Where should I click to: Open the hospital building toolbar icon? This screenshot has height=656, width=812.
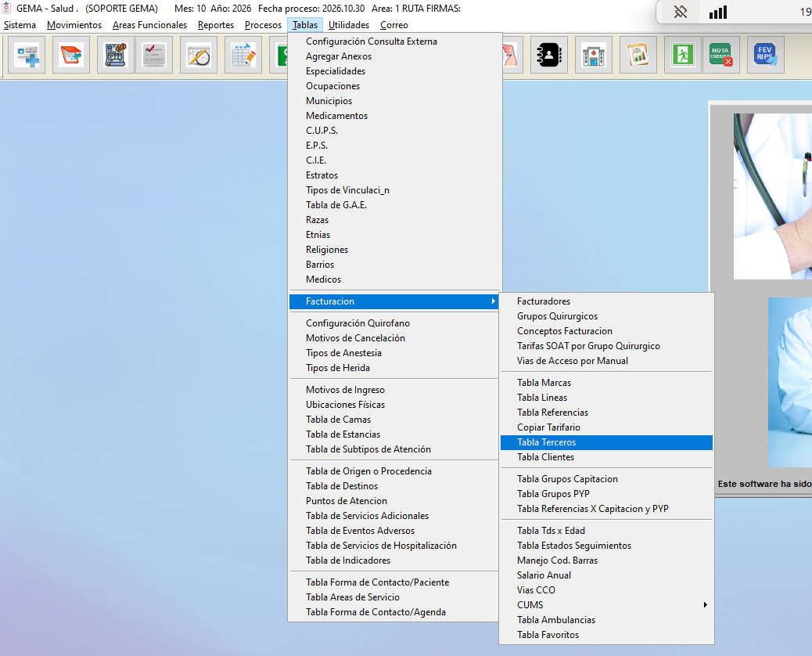[594, 55]
